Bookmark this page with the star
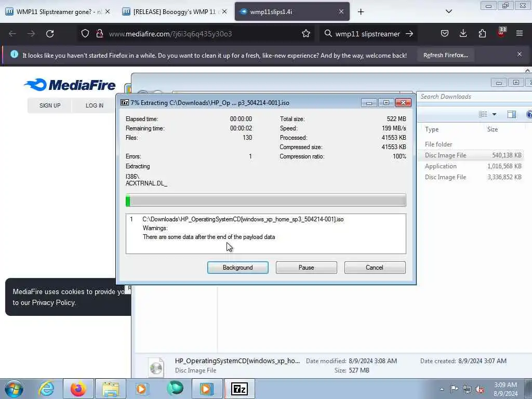This screenshot has width=532, height=399. click(305, 34)
